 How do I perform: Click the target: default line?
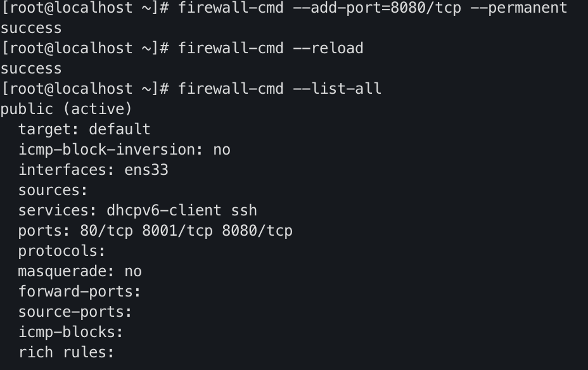click(x=84, y=129)
